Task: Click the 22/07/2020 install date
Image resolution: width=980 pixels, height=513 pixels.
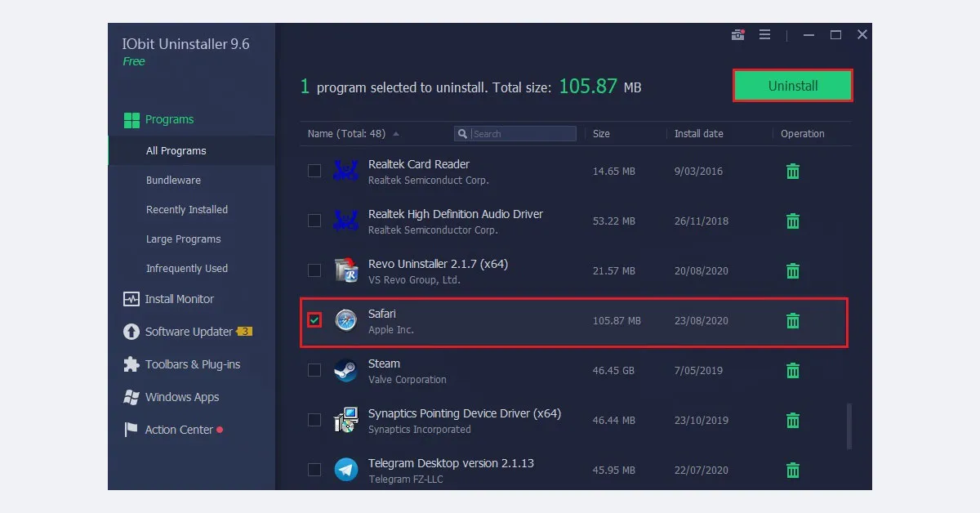Action: pyautogui.click(x=702, y=471)
